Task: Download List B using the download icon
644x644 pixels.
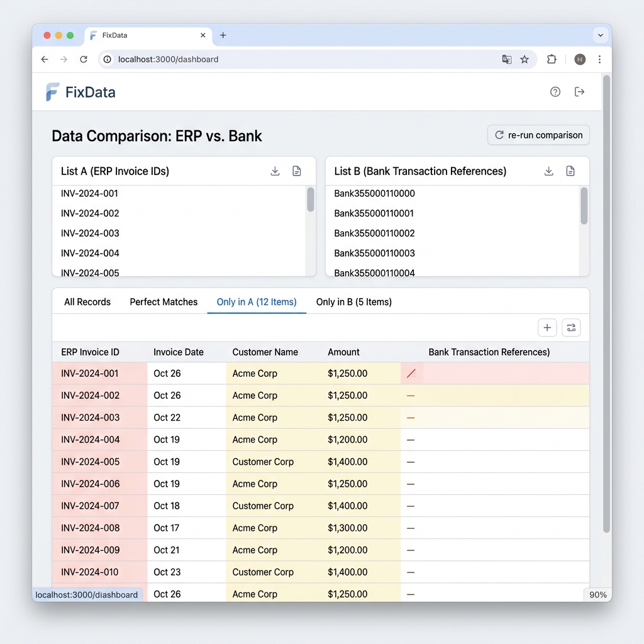Action: (548, 171)
